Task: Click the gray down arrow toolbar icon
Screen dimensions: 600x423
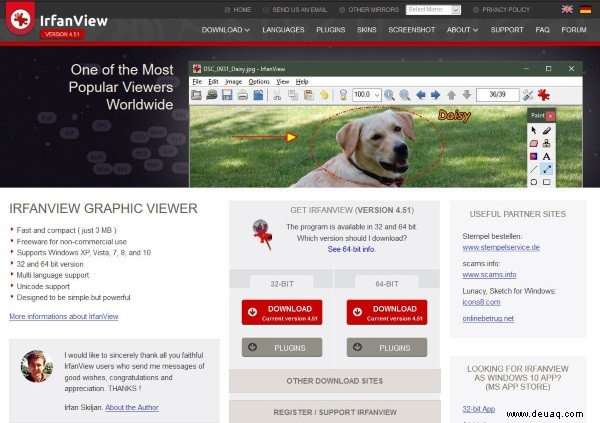Action: [467, 95]
